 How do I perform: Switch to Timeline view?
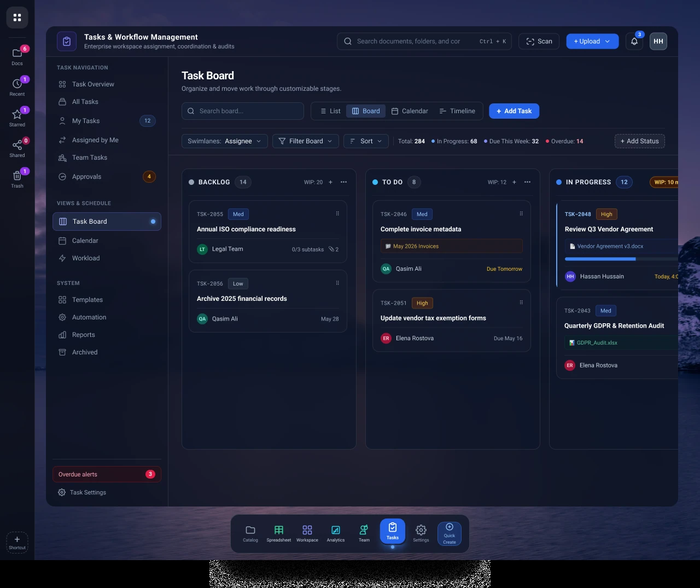tap(457, 111)
